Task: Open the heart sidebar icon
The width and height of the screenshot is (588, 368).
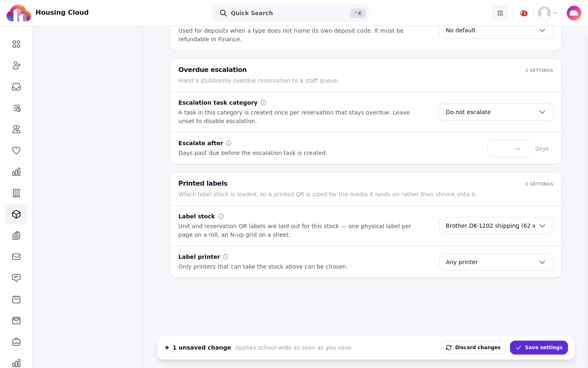Action: click(16, 150)
